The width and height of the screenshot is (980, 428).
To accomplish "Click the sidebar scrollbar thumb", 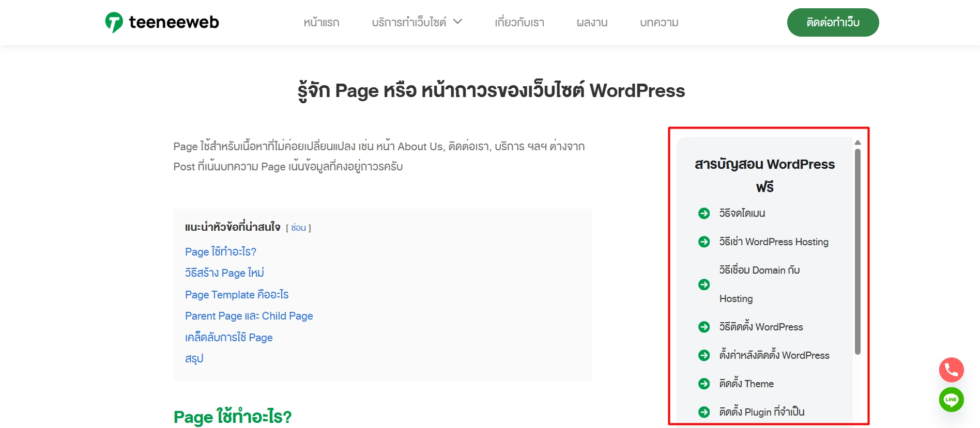I will 857,251.
